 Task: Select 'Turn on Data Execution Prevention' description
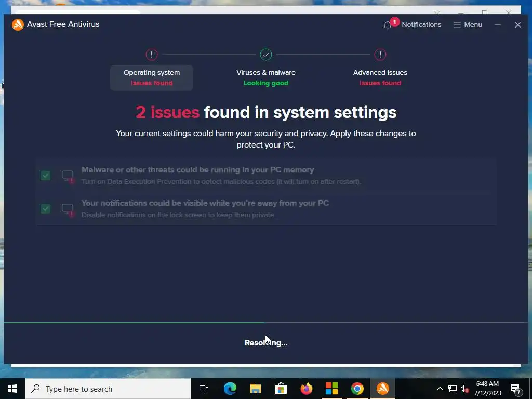[221, 181]
